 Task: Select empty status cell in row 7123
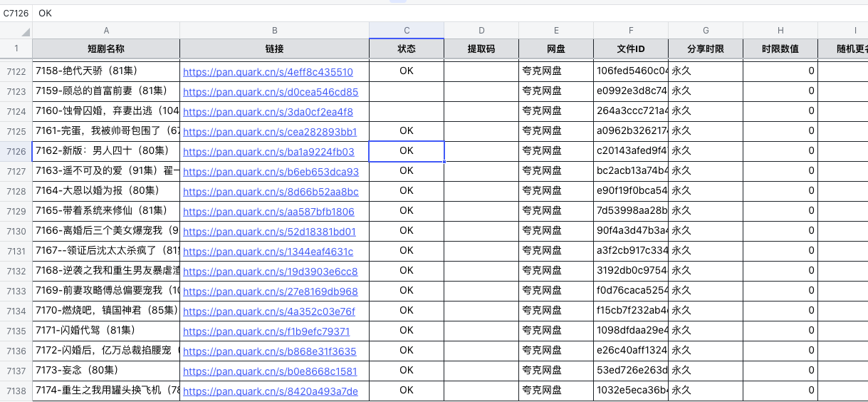tap(407, 91)
